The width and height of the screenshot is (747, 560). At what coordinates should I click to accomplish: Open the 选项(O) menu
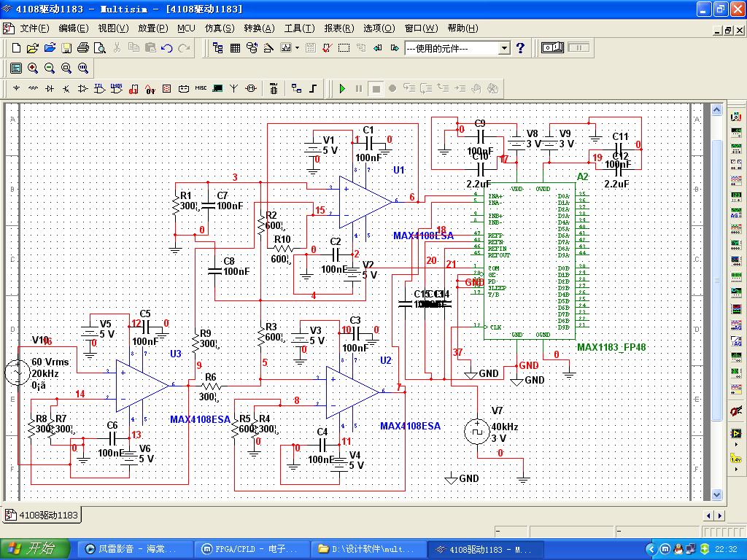click(x=379, y=28)
